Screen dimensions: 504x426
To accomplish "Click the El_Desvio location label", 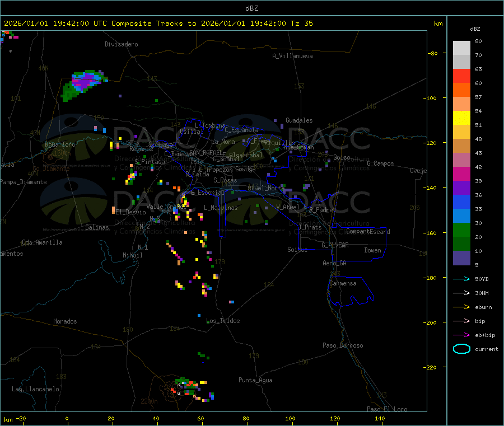I will pyautogui.click(x=131, y=212).
